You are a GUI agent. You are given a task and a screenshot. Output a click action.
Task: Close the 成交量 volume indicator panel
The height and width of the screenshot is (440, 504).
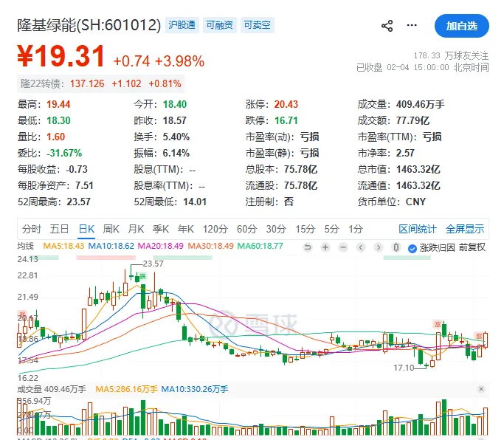coord(481,389)
